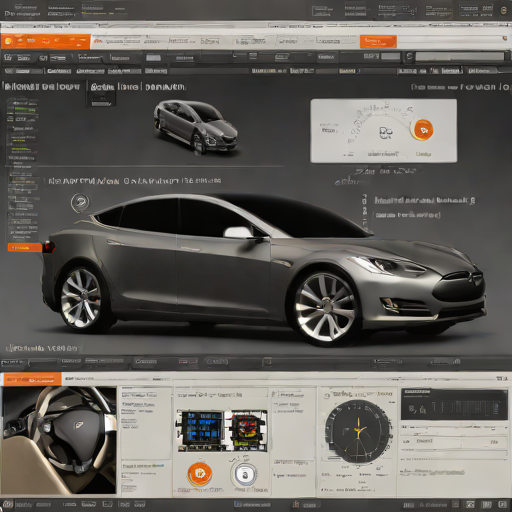Click the circular refresh icon left of the search field
The image size is (512, 512).
click(x=409, y=56)
